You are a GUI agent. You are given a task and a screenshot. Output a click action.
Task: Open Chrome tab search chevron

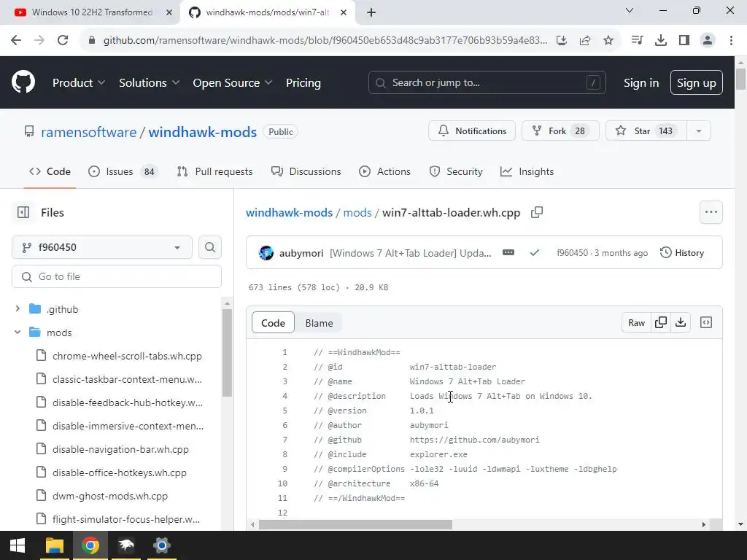click(x=630, y=10)
